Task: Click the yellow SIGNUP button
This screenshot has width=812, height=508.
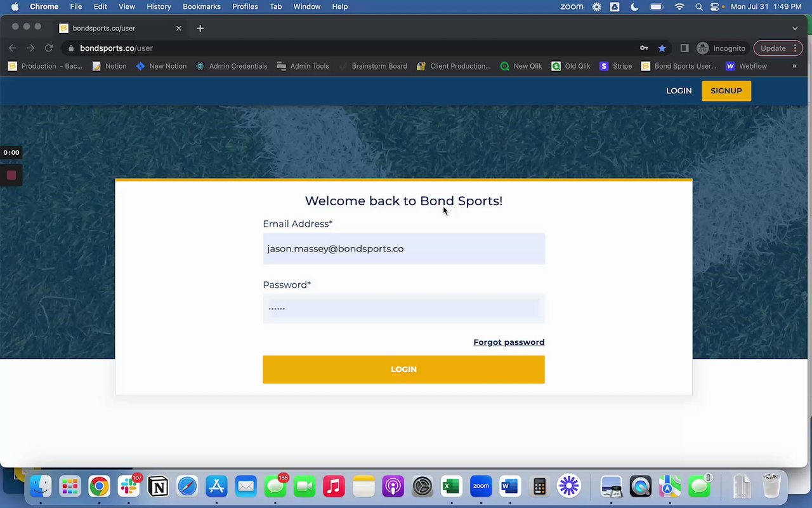Action: (726, 91)
